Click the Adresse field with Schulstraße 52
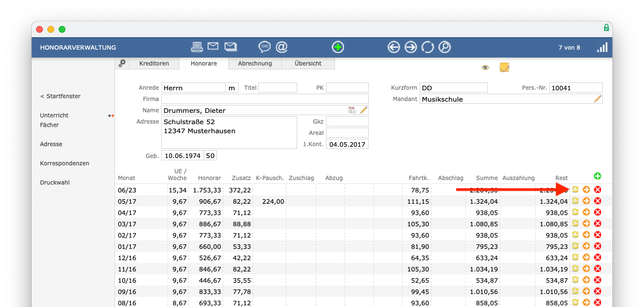This screenshot has height=307, width=644. 229,132
